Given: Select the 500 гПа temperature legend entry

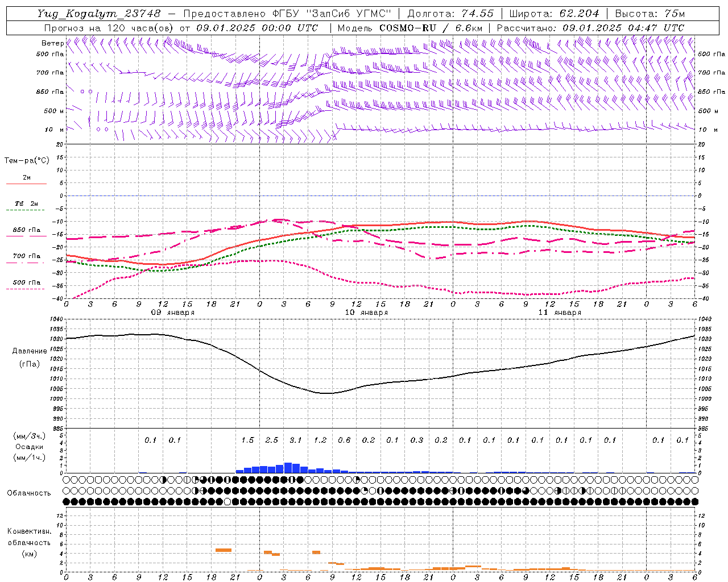Looking at the screenshot, I should click(x=27, y=282).
